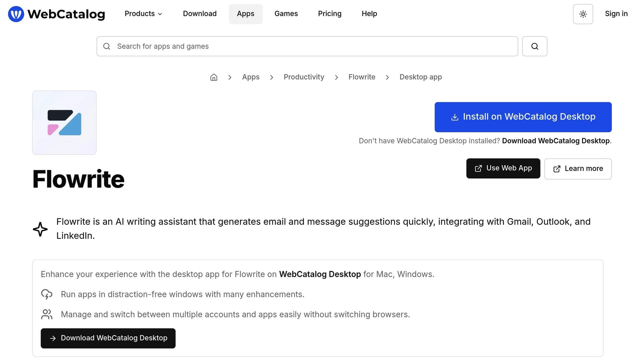Image resolution: width=644 pixels, height=362 pixels.
Task: Open Productivity in the breadcrumb
Action: (x=304, y=77)
